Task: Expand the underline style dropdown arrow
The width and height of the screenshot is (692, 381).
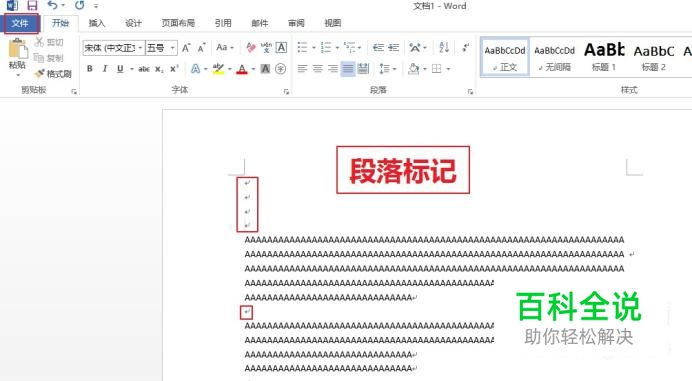Action: click(x=132, y=69)
